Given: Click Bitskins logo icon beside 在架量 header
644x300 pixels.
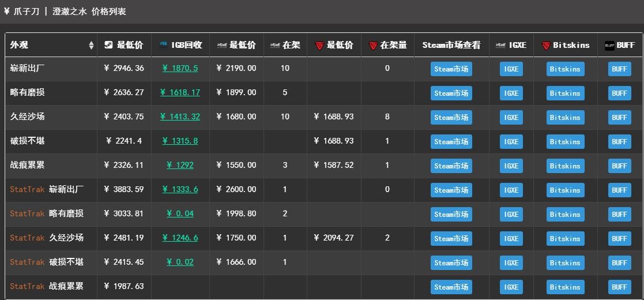Looking at the screenshot, I should (373, 46).
